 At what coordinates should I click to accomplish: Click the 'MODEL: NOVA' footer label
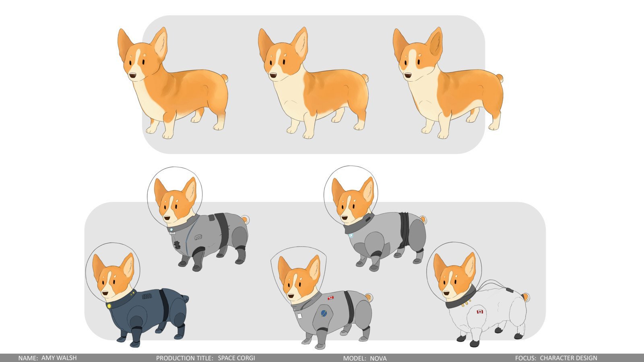(x=365, y=358)
